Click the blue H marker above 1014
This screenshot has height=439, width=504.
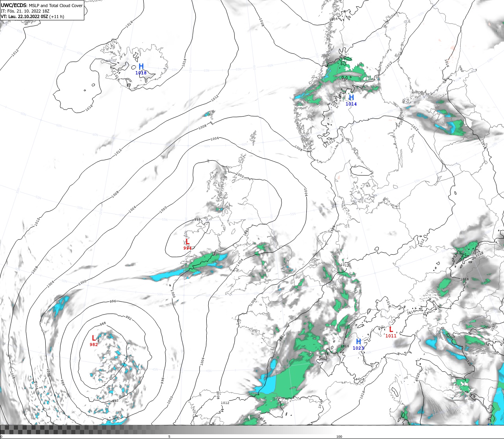351,97
